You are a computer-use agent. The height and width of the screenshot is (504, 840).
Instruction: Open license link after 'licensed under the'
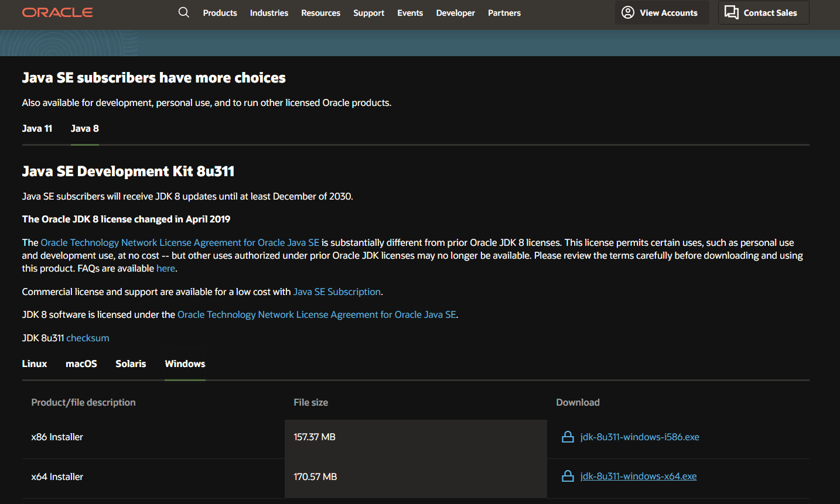pos(317,314)
